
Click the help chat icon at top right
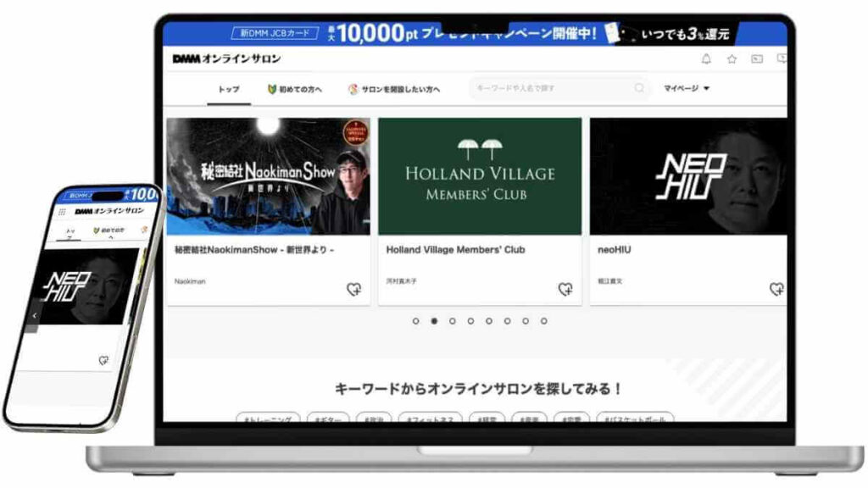coord(781,59)
